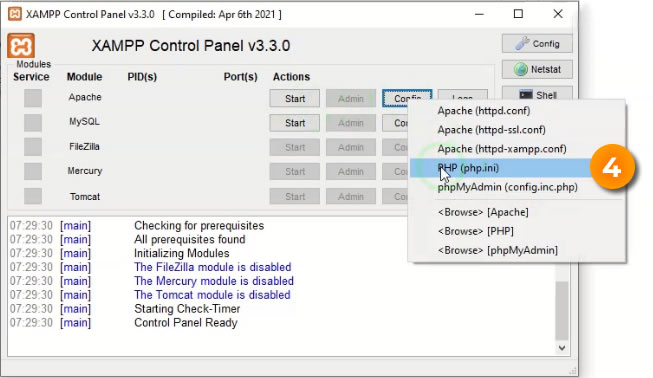Screen dimensions: 653x378
Task: Toggle the Tomcat service checkbox
Action: (x=33, y=196)
